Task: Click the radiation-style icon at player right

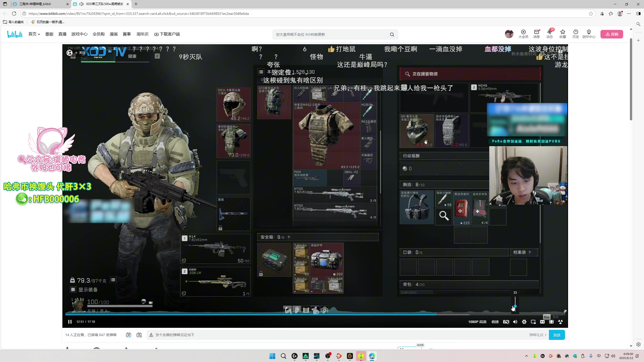Action: [x=560, y=322]
